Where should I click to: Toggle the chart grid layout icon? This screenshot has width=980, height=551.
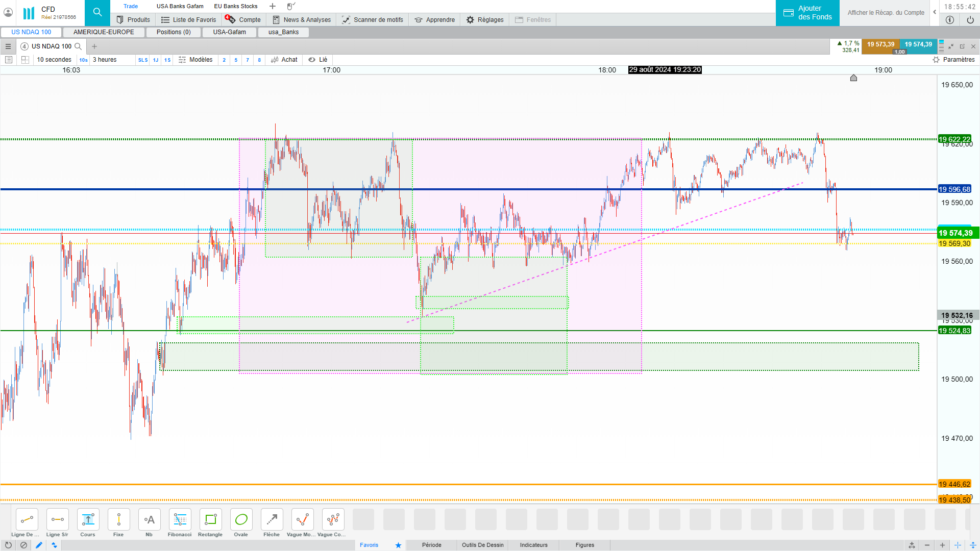[25, 60]
